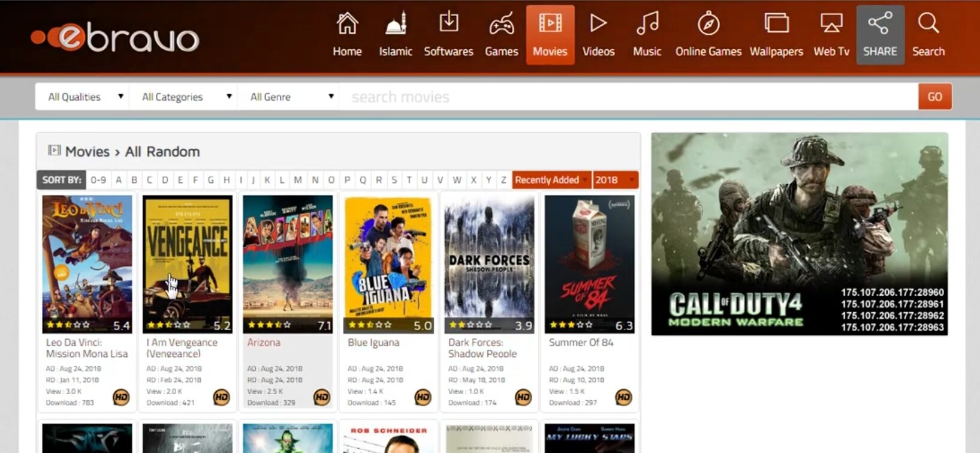Click the Movies film icon

coord(550,23)
